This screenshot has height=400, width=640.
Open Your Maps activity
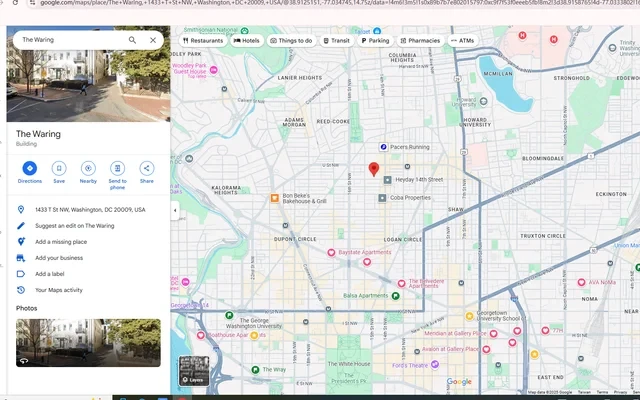coord(59,290)
